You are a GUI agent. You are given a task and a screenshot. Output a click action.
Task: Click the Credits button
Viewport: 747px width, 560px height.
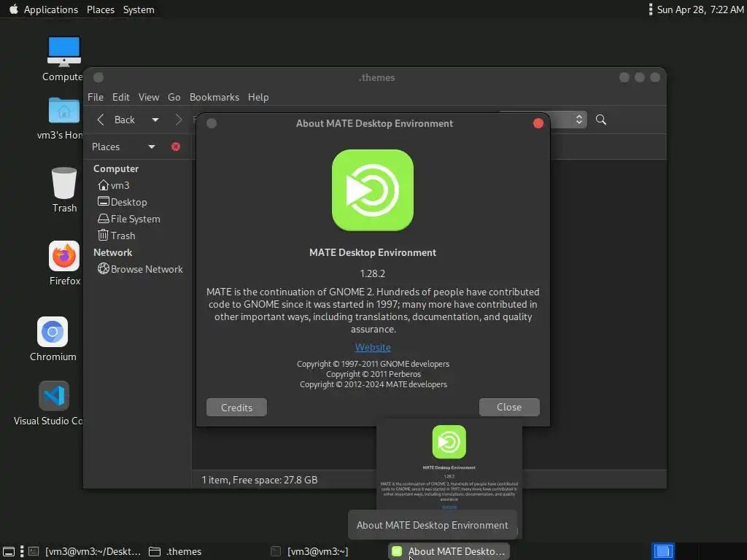pyautogui.click(x=237, y=408)
